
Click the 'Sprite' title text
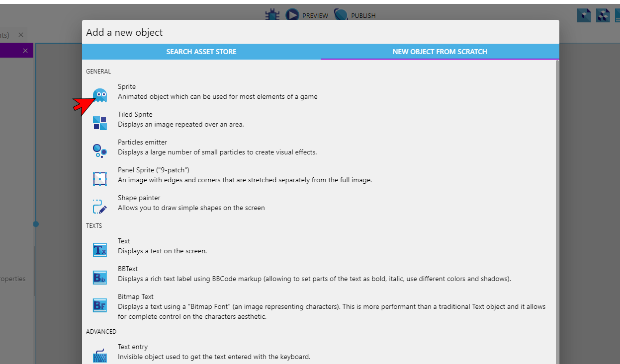[127, 86]
